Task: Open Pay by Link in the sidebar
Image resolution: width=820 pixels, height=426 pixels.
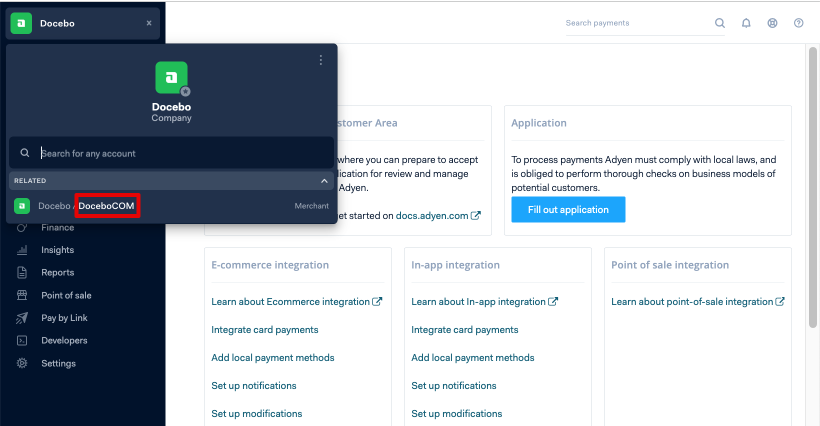Action: click(x=64, y=318)
